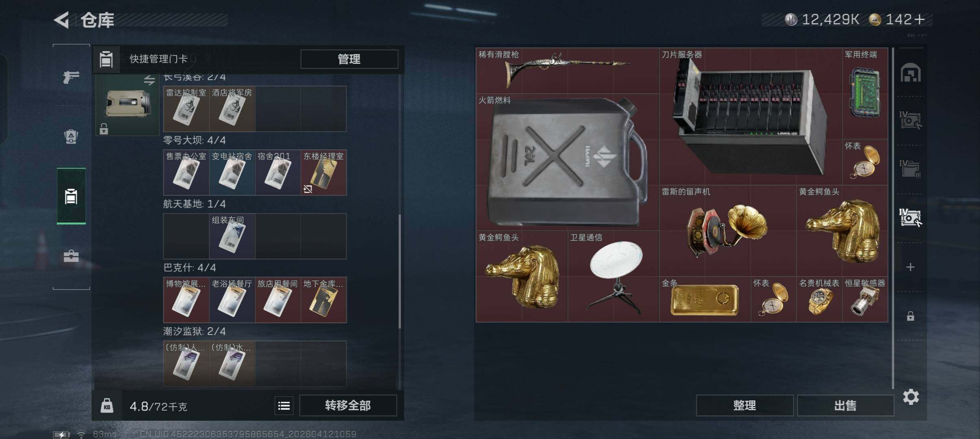Select the 金条 gold bar item

705,300
